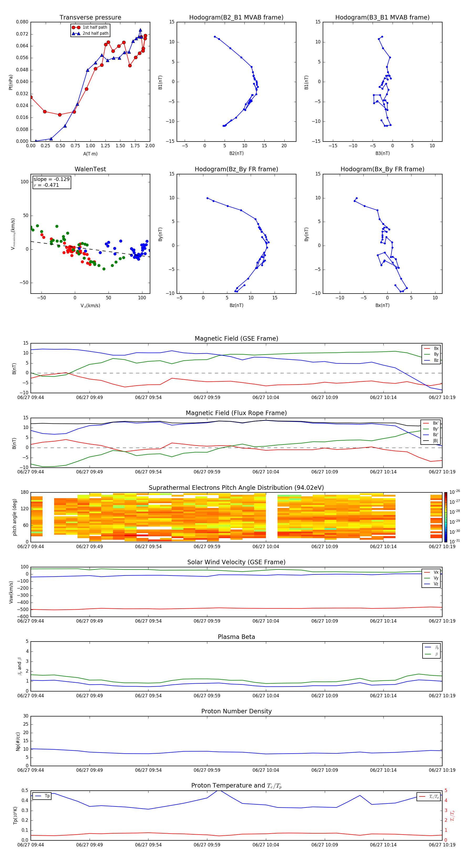Viewport: 473px width, 868px height.
Task: Click the Bx' legend entry in Flux Rope plot
Action: pos(431,423)
